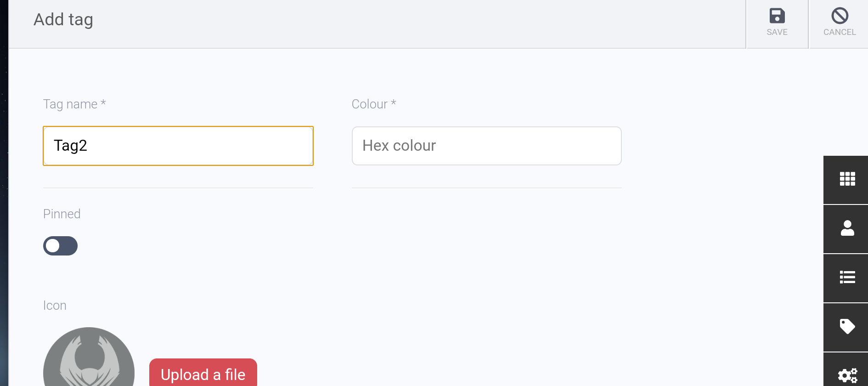868x386 pixels.
Task: Click the Add tag heading
Action: tap(63, 19)
